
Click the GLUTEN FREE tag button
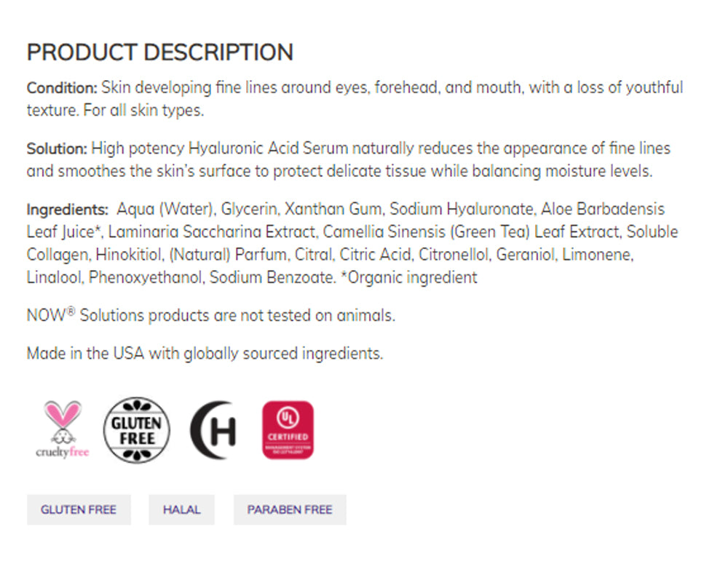pyautogui.click(x=79, y=510)
